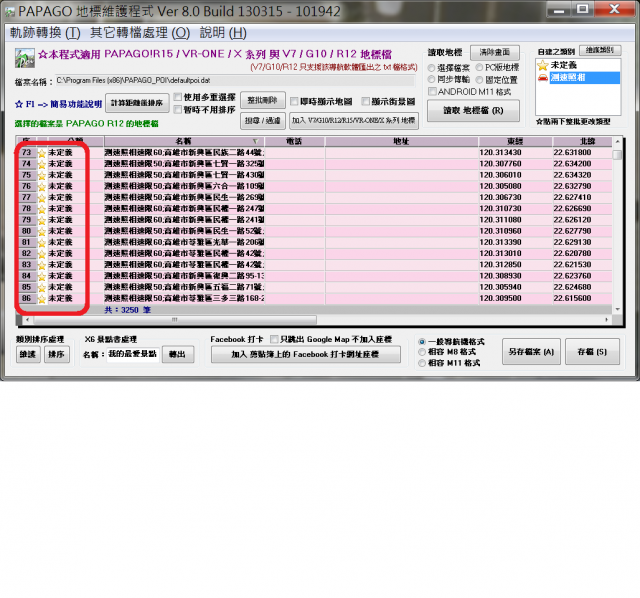This screenshot has height=598, width=640.
Task: Click the horizontal scrollbar left arrow
Action: (27, 320)
